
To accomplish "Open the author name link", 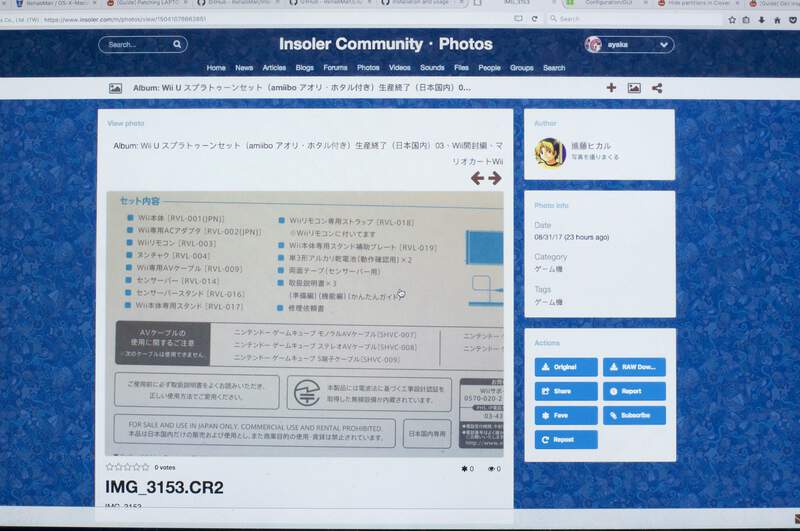I will click(x=591, y=146).
